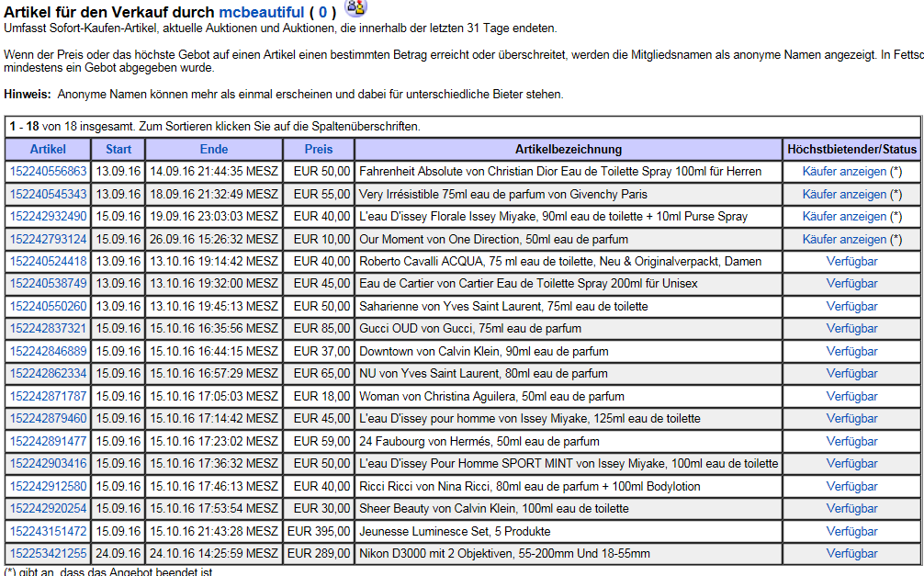Screen dimensions: 924x576
Task: Click Verfügbar for L'eau D'issey pour homme 125ml row
Action: click(851, 419)
